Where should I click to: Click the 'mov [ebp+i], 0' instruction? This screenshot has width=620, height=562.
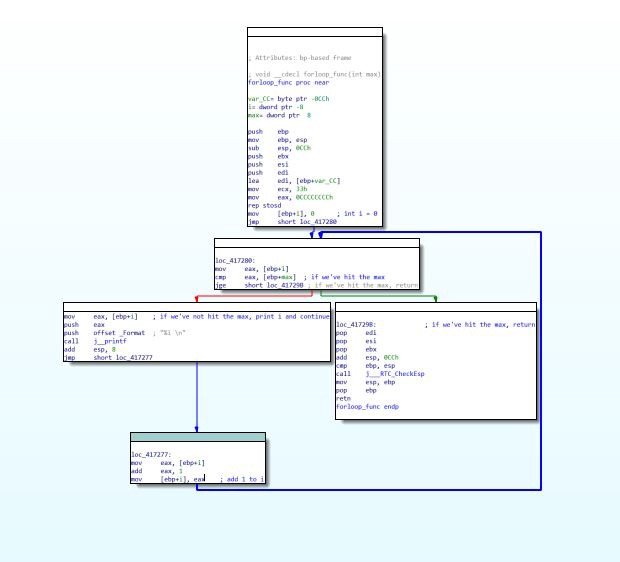point(281,214)
